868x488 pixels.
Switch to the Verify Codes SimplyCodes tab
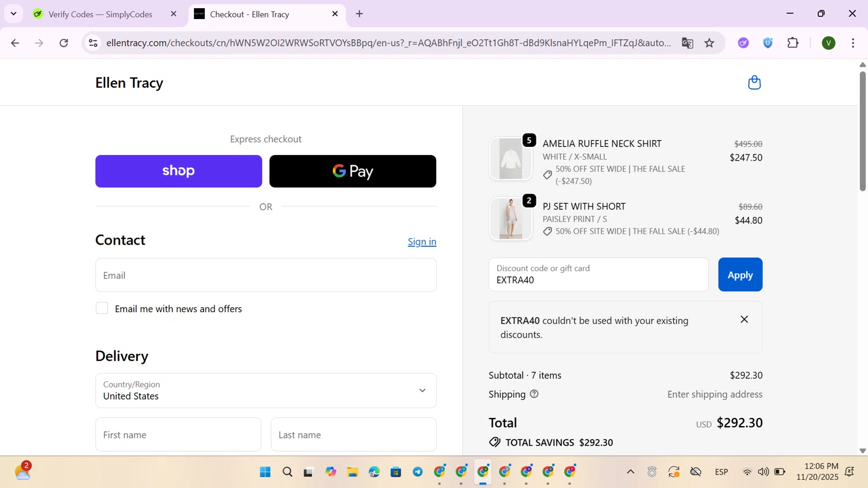tap(101, 14)
